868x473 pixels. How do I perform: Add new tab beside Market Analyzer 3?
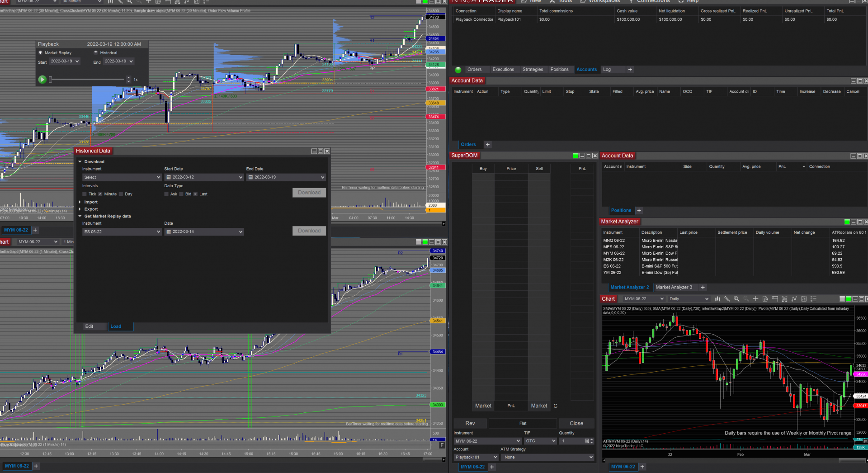pyautogui.click(x=703, y=287)
